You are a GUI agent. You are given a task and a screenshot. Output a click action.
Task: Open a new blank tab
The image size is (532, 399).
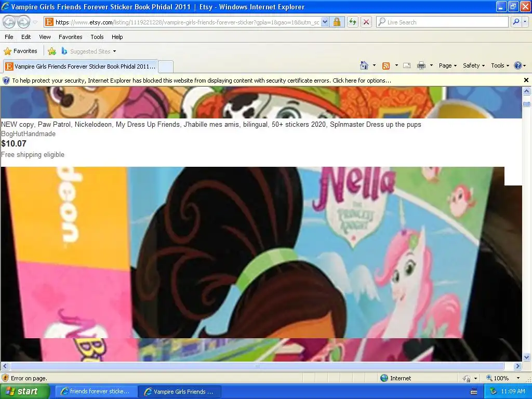pos(166,66)
